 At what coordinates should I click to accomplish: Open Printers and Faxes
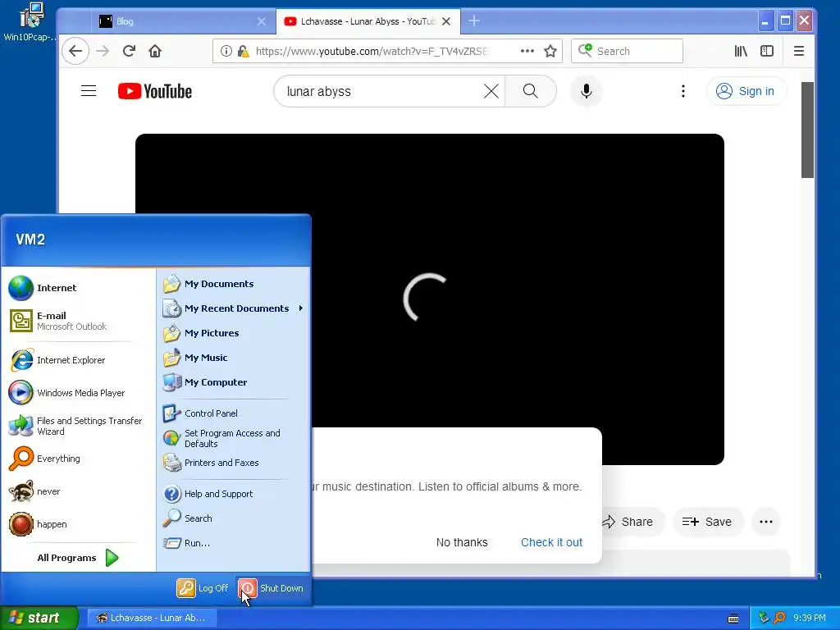point(211,463)
